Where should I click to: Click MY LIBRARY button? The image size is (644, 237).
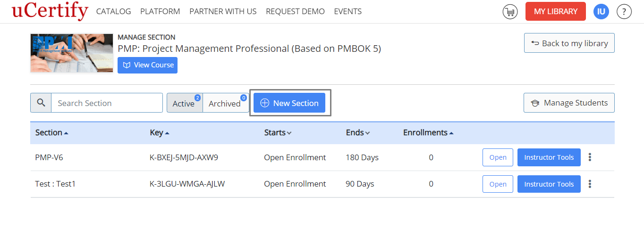point(556,11)
